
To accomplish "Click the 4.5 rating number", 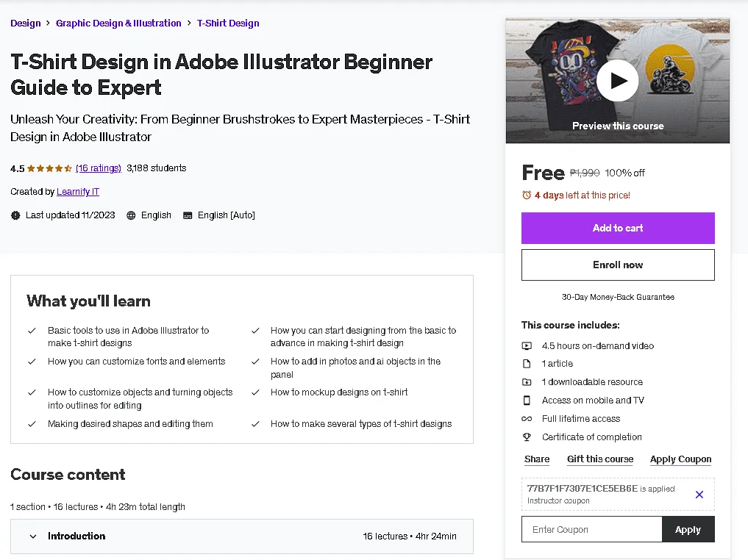I will (x=17, y=169).
